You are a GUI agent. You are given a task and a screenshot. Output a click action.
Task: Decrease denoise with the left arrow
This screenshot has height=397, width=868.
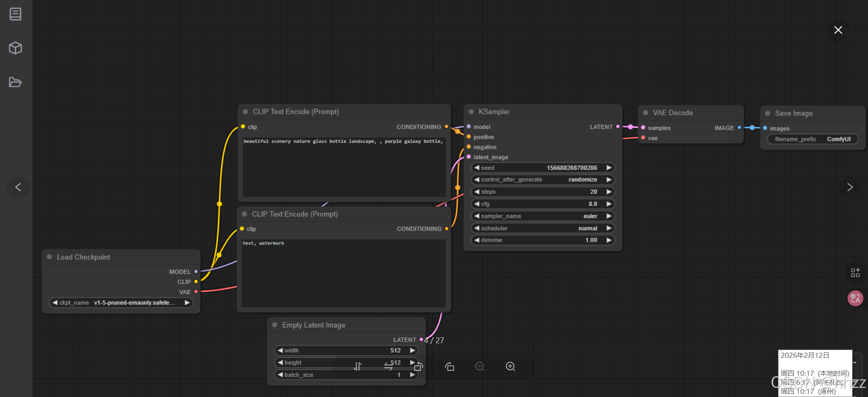476,240
